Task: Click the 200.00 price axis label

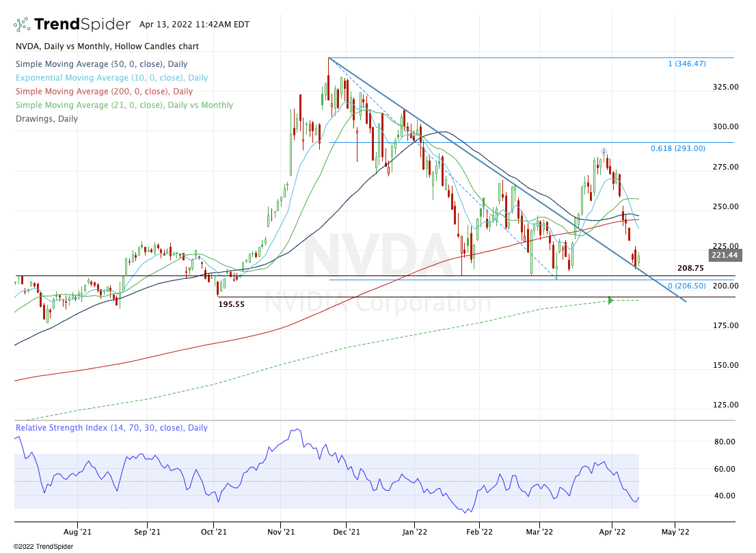Action: [x=726, y=286]
